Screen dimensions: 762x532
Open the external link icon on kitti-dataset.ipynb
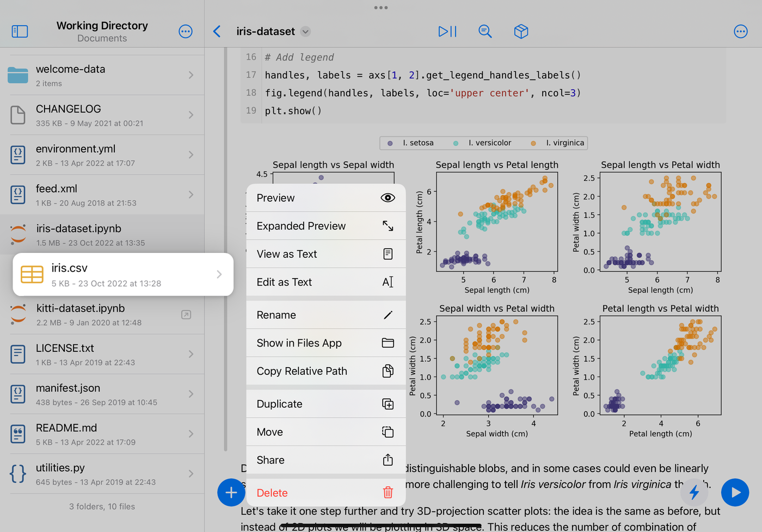coord(186,314)
